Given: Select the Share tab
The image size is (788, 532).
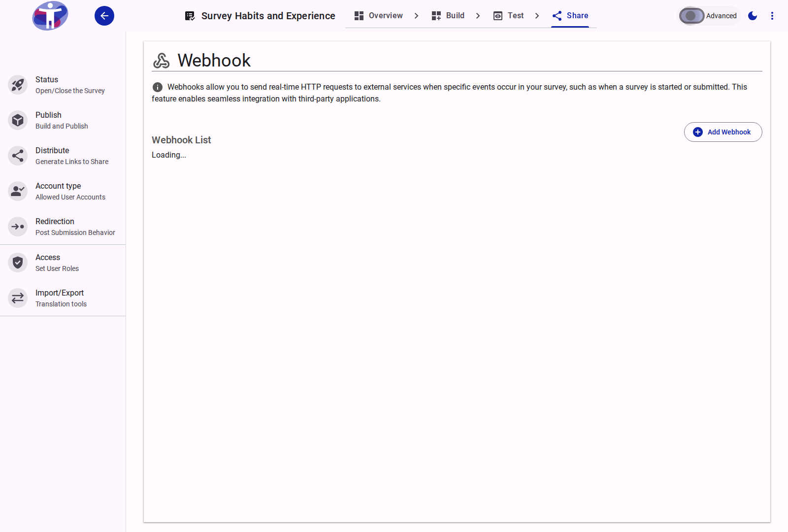Looking at the screenshot, I should pos(570,16).
